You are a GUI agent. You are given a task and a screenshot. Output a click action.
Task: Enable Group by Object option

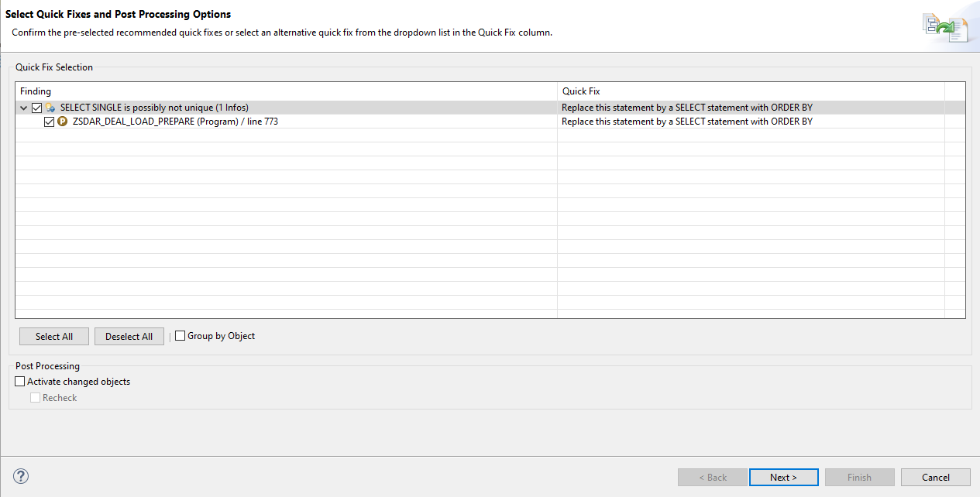click(181, 336)
